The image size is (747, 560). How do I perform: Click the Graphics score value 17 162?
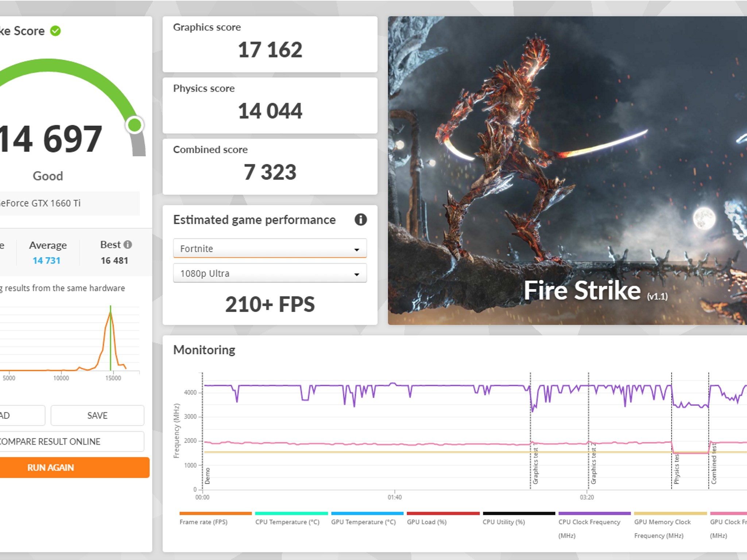[270, 50]
